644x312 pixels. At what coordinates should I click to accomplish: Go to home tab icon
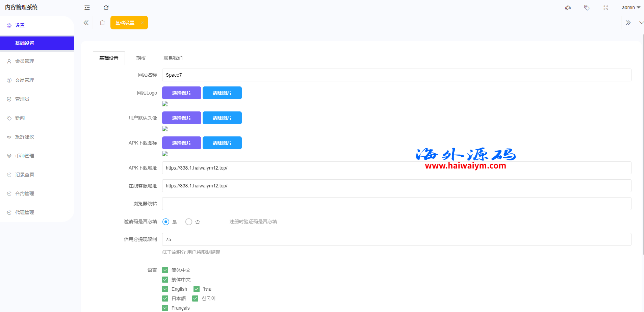point(102,23)
